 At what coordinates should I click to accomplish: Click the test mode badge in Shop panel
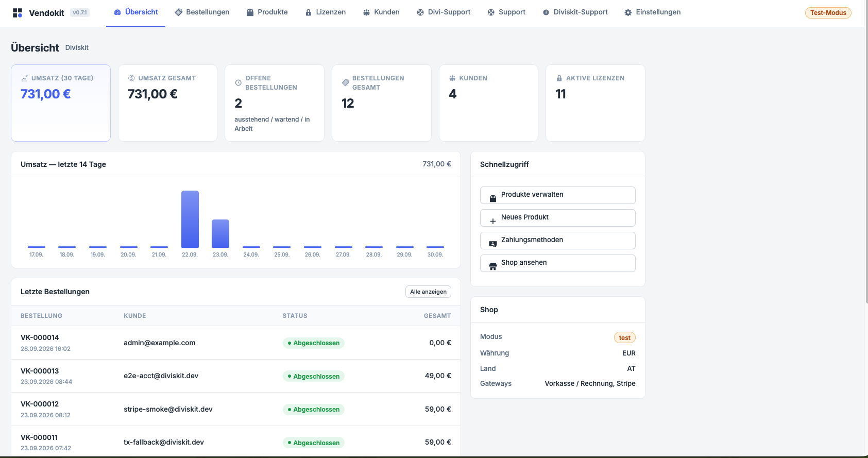tap(624, 337)
